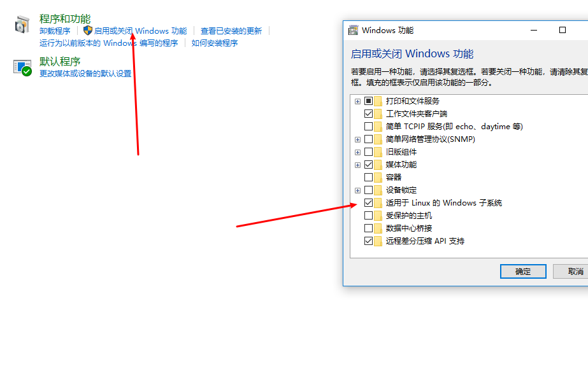Viewport: 588px width, 378px height.
Task: Check the 设备锁定 checkbox
Action: point(369,190)
